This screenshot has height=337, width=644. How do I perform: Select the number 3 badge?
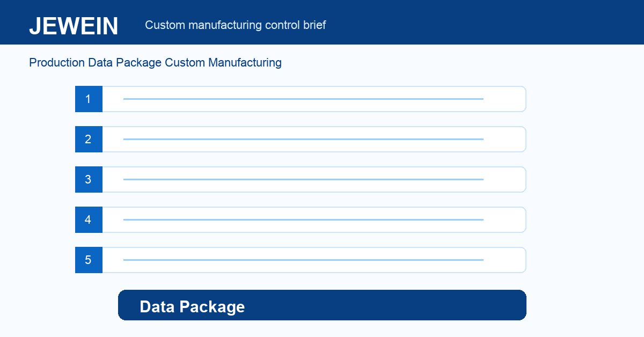pyautogui.click(x=89, y=180)
